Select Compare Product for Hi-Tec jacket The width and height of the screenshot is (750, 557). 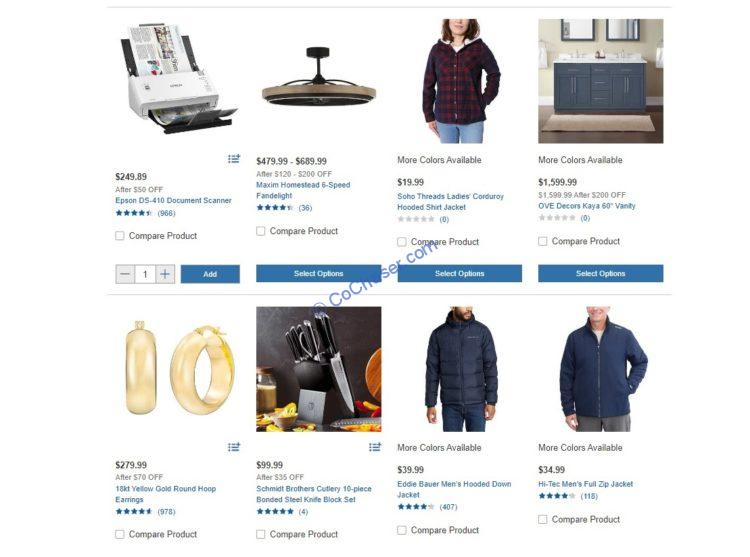click(543, 519)
